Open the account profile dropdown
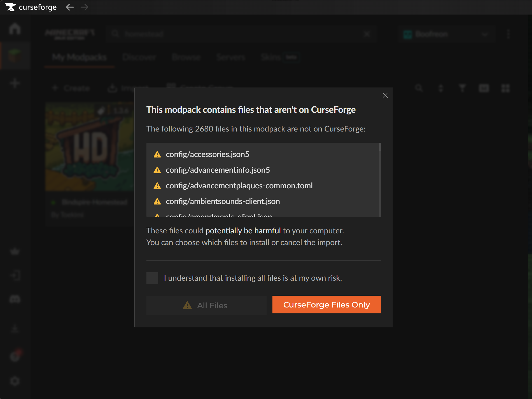 (446, 34)
